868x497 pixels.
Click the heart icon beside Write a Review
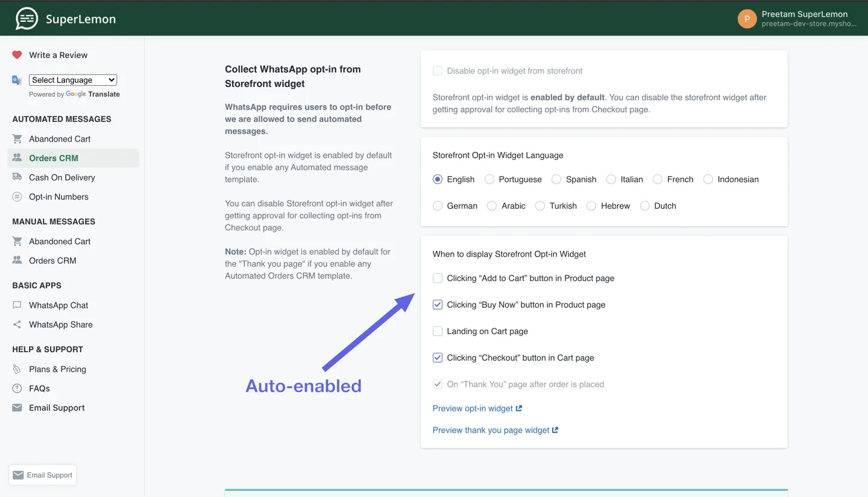17,55
